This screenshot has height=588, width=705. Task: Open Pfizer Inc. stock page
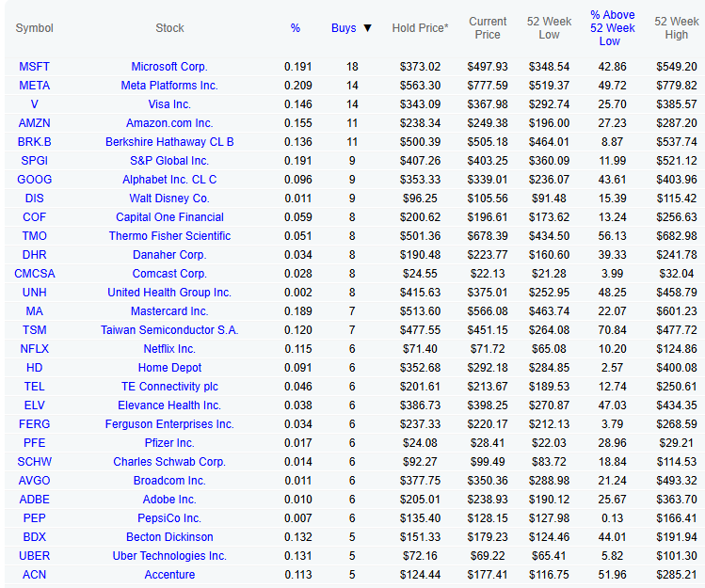pyautogui.click(x=169, y=444)
